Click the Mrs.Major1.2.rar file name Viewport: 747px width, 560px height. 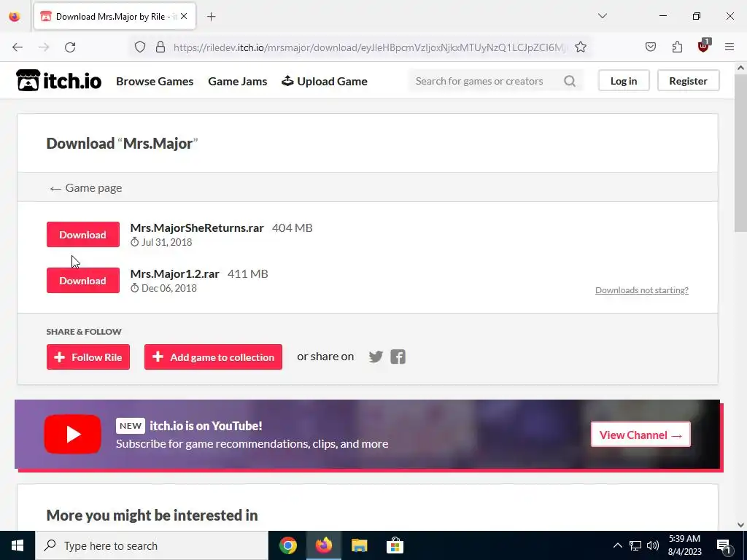tap(175, 274)
